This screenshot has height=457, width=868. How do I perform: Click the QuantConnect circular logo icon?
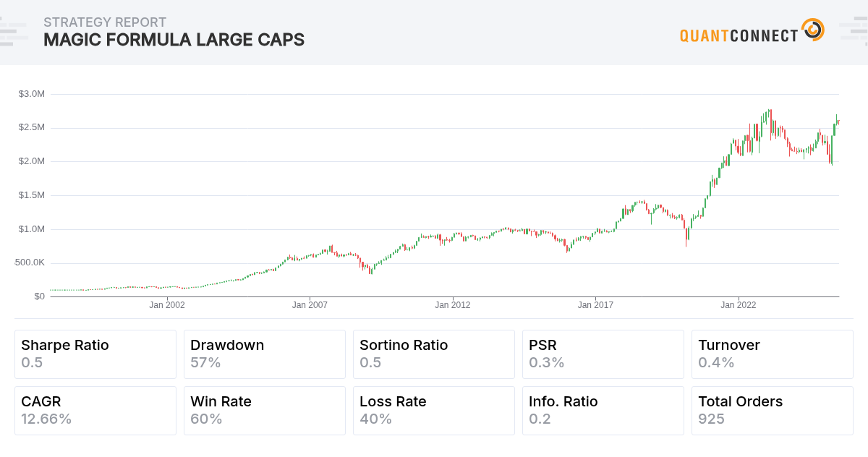[x=813, y=30]
